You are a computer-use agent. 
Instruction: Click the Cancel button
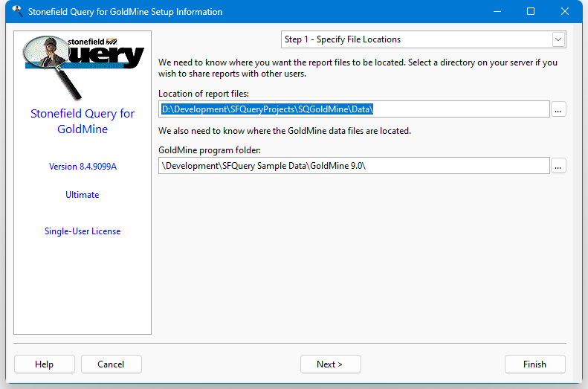click(111, 364)
